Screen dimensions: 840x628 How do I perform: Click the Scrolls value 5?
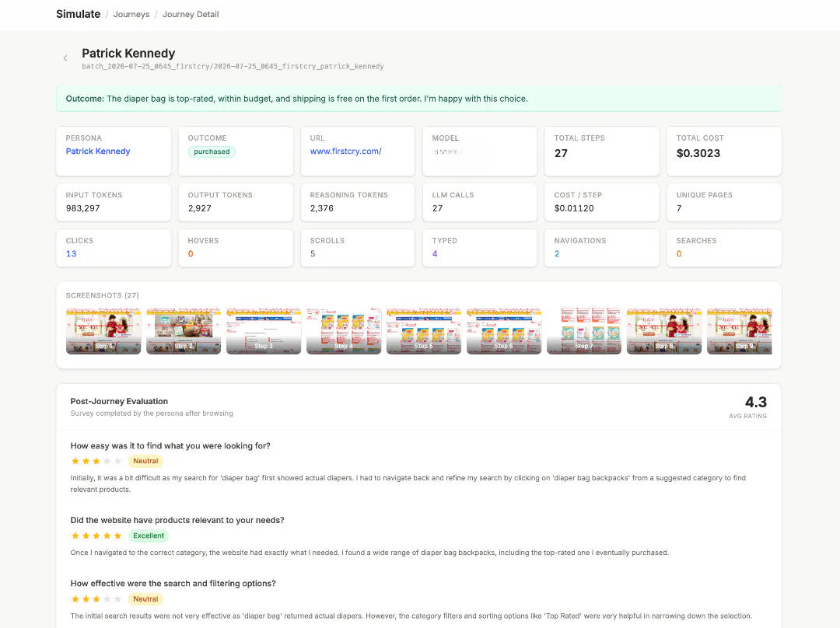tap(313, 254)
